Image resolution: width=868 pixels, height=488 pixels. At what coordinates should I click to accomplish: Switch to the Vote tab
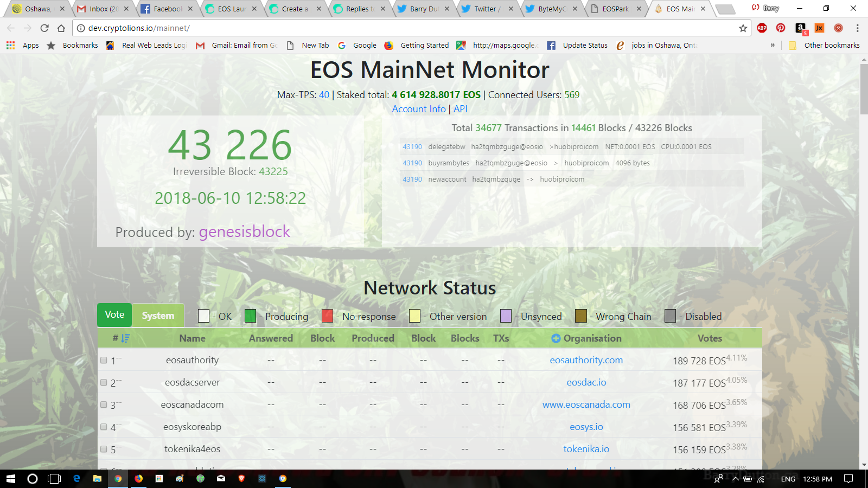114,315
